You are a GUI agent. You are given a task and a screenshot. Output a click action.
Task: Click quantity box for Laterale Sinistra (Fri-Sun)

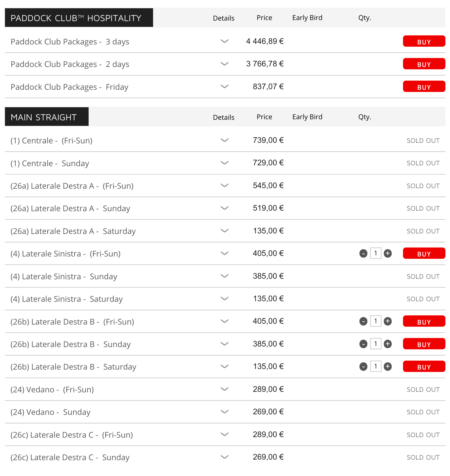pyautogui.click(x=376, y=253)
